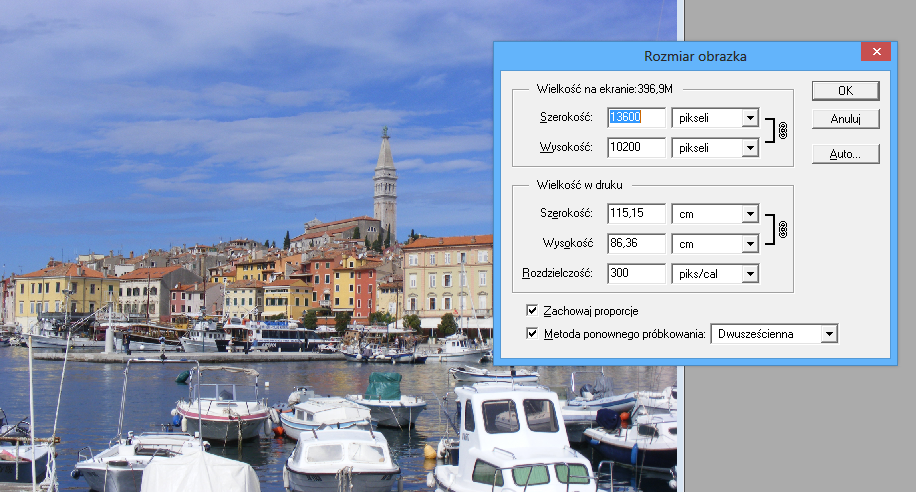Disable the Metoda ponownego próbkowania checkbox

[532, 333]
